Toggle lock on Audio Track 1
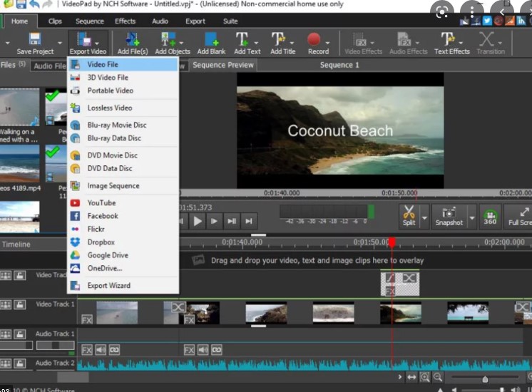The width and height of the screenshot is (532, 392). [x=19, y=334]
